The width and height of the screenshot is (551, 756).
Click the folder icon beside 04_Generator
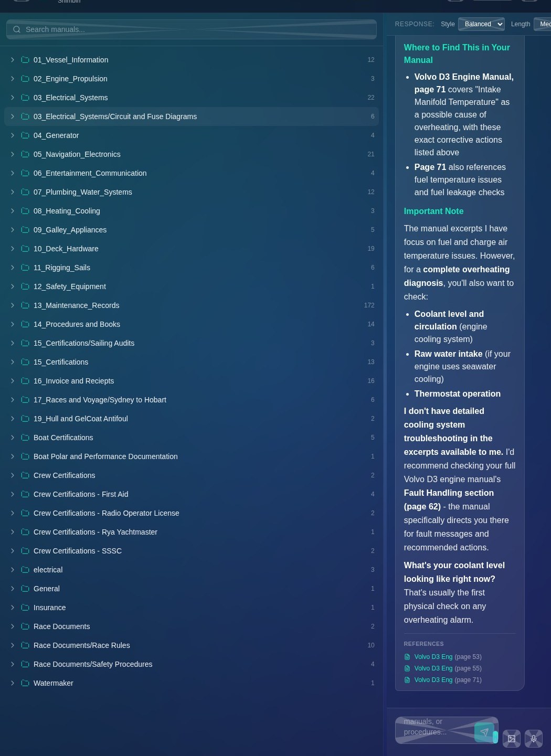[25, 135]
